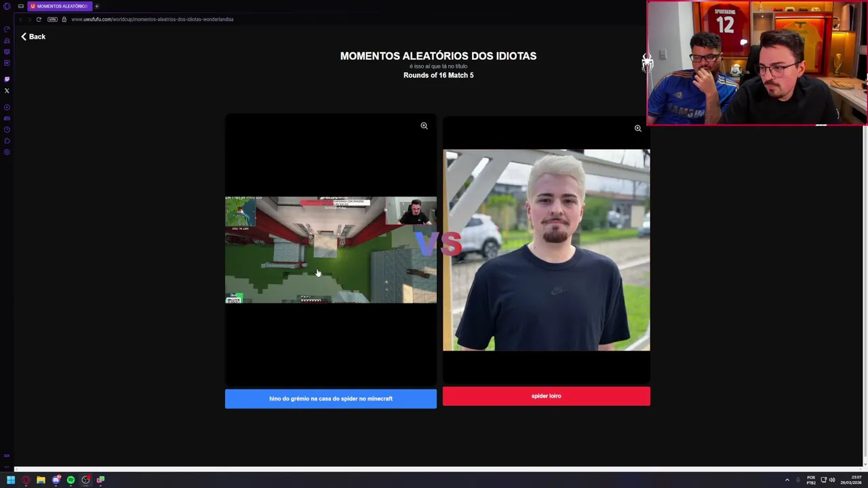
Task: Open Discord from the taskbar
Action: [x=56, y=480]
